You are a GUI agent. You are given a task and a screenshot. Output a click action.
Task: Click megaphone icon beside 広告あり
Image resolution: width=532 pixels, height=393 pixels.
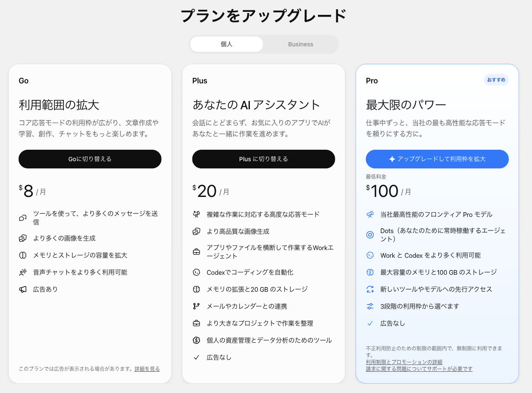23,289
